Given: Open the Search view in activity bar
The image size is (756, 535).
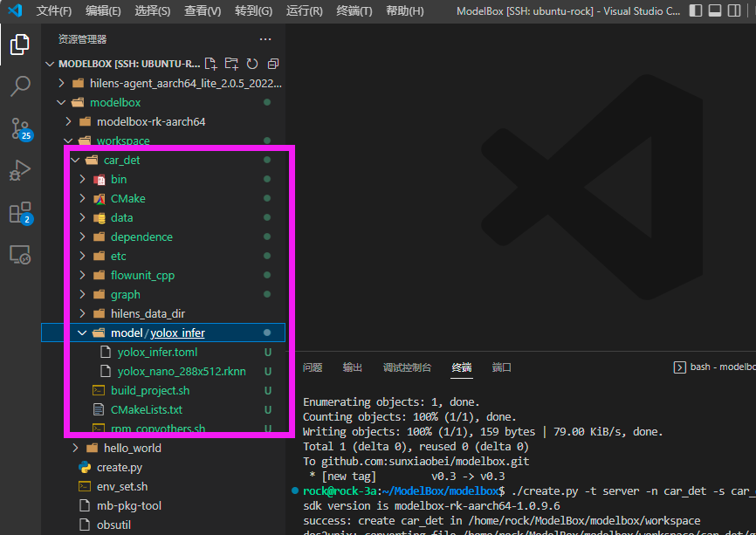Looking at the screenshot, I should [x=20, y=86].
